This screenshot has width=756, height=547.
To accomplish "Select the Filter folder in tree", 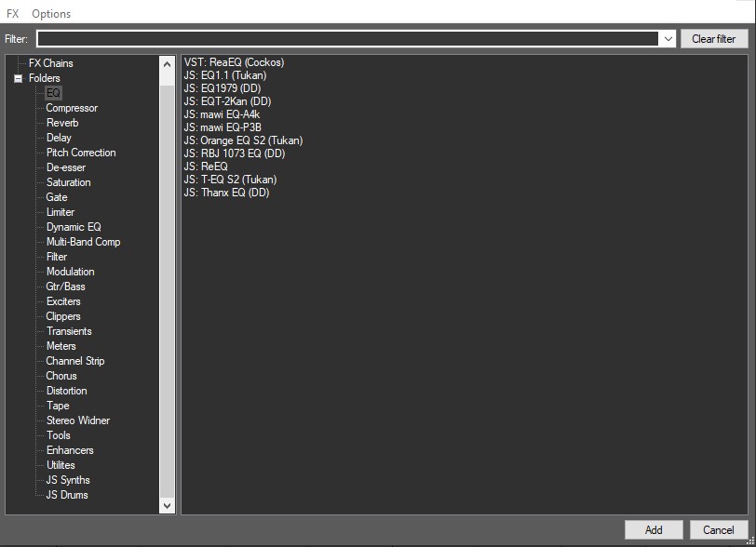I will coord(57,257).
